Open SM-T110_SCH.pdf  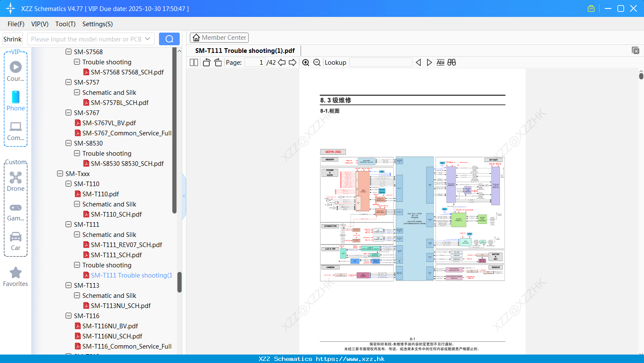click(x=116, y=214)
